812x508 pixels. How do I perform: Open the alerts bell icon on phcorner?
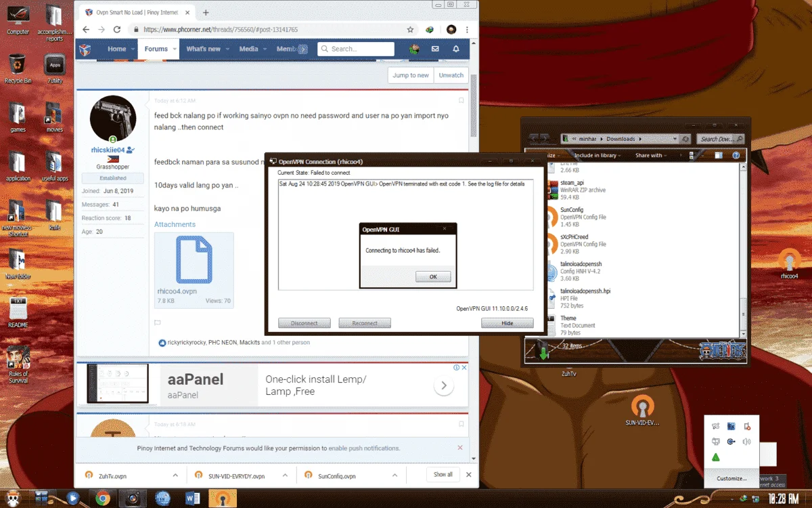(456, 49)
